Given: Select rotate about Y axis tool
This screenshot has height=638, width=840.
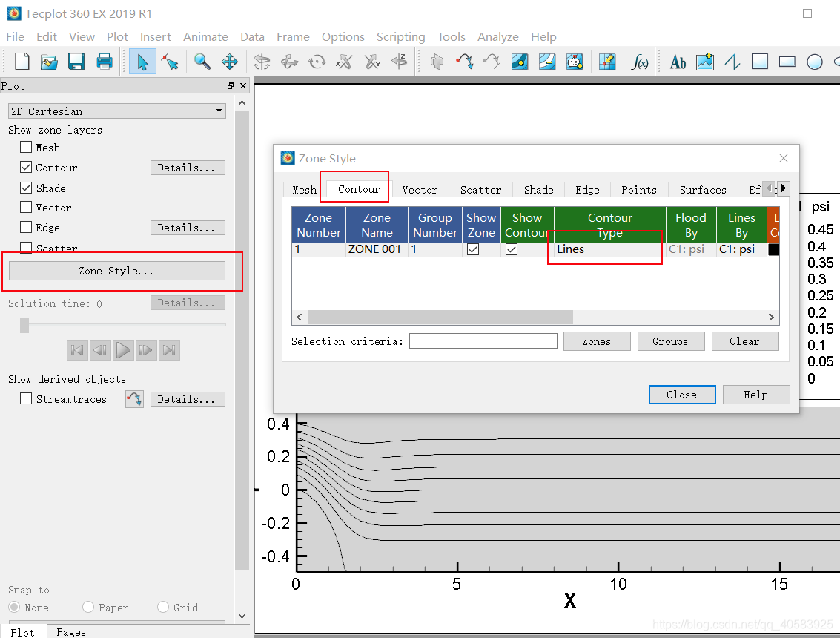Looking at the screenshot, I should click(x=371, y=62).
